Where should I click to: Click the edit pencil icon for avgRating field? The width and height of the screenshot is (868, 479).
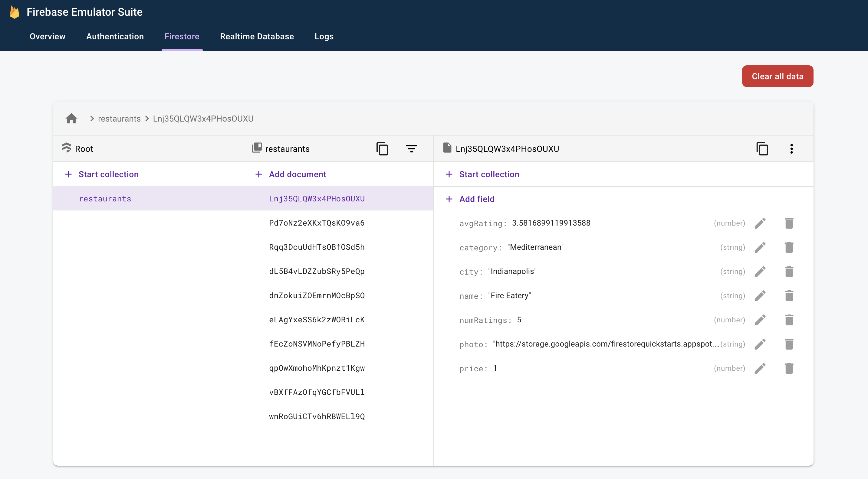point(761,223)
